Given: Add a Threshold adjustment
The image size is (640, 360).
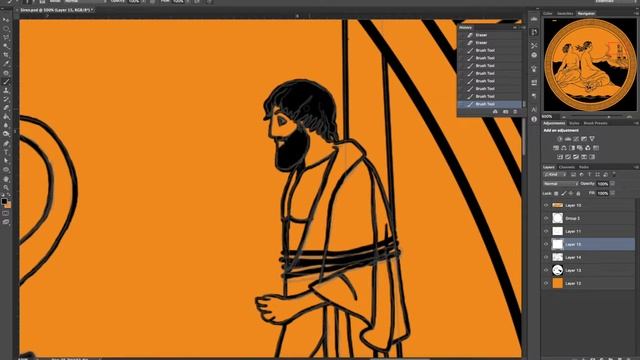Looking at the screenshot, I should [576, 157].
